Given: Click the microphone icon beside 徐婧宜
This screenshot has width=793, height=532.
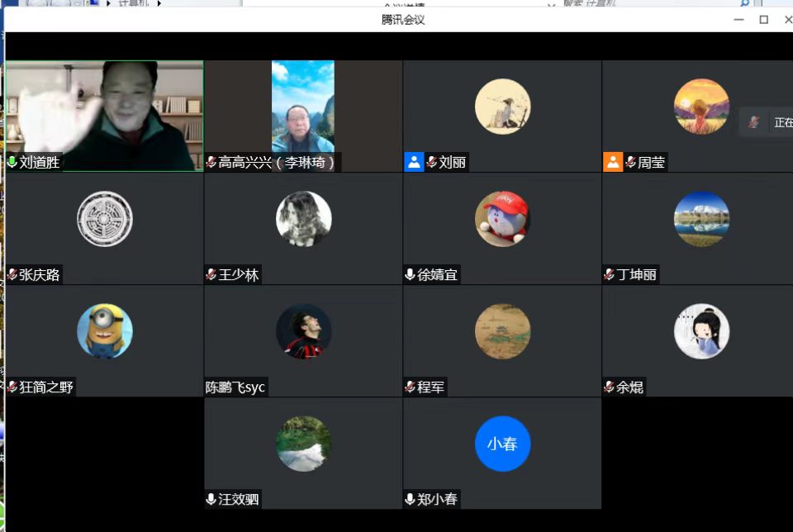Looking at the screenshot, I should pos(410,275).
